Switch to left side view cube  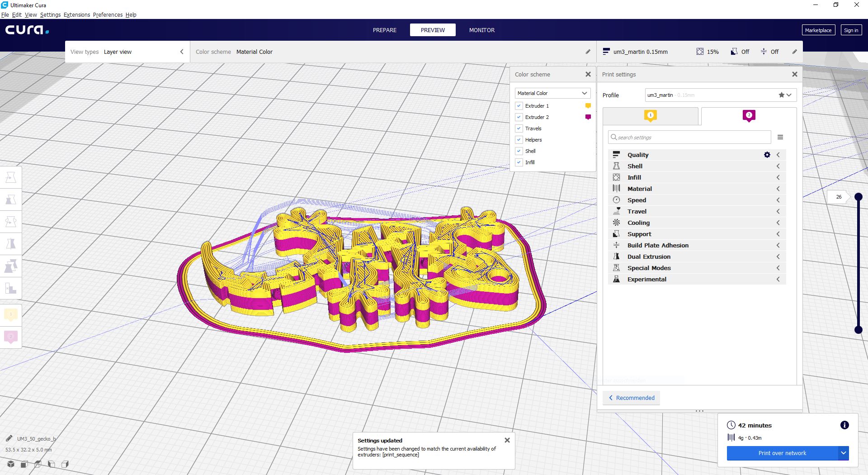(x=52, y=464)
